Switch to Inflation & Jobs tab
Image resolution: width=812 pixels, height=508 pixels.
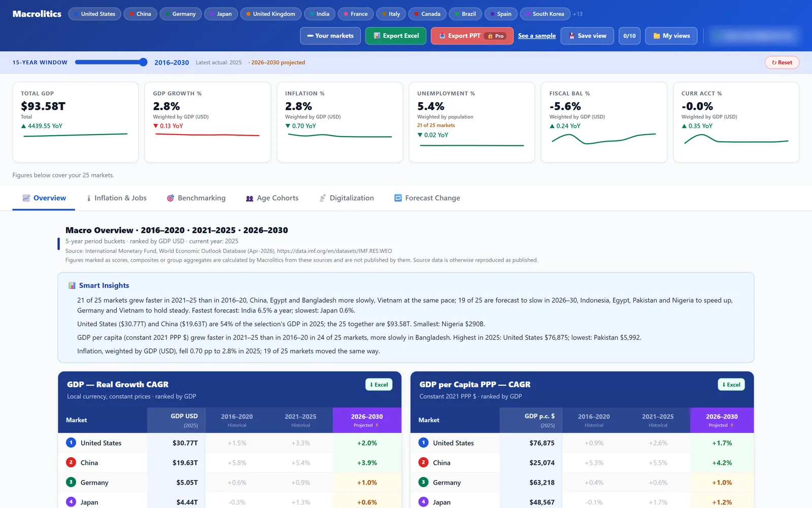[116, 198]
